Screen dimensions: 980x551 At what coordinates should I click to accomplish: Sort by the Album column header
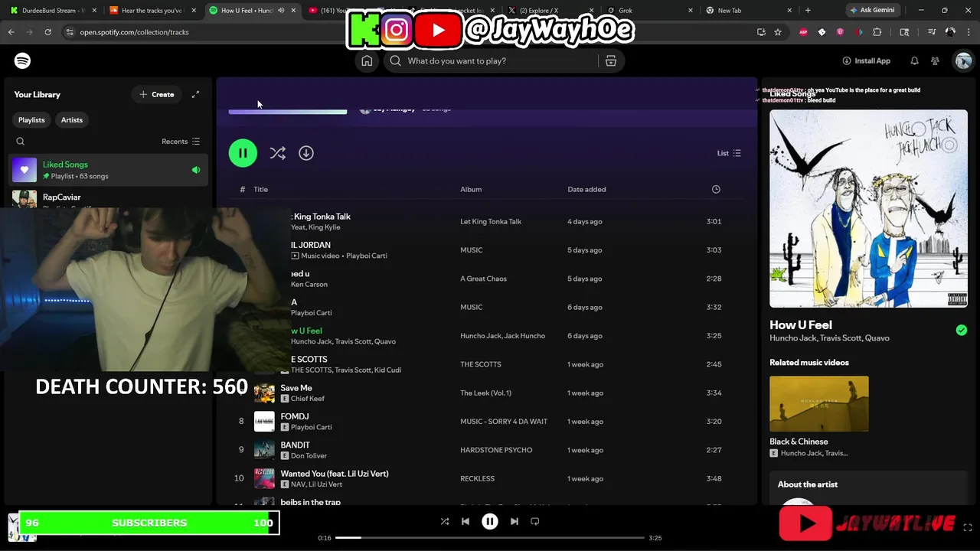tap(471, 189)
